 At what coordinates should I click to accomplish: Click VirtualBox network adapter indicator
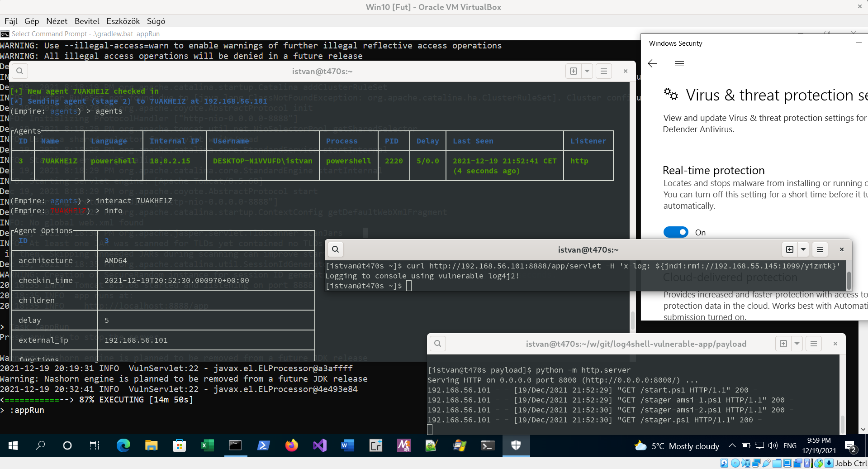coord(756,463)
